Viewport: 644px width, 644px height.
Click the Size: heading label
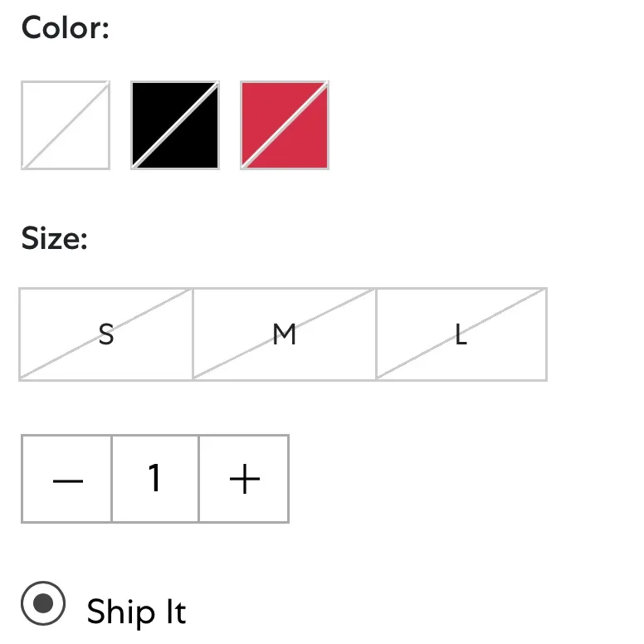(55, 239)
